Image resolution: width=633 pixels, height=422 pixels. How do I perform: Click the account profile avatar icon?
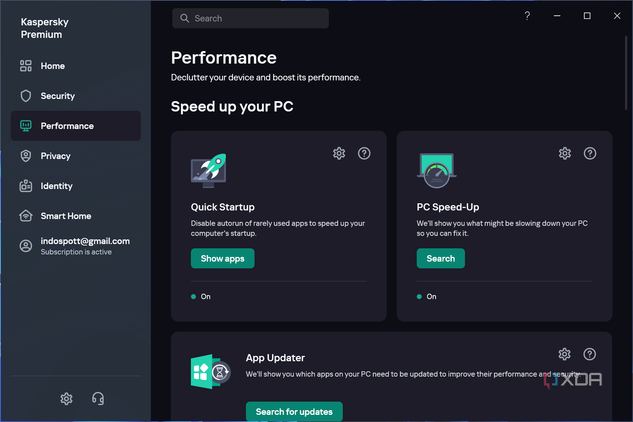(x=26, y=246)
